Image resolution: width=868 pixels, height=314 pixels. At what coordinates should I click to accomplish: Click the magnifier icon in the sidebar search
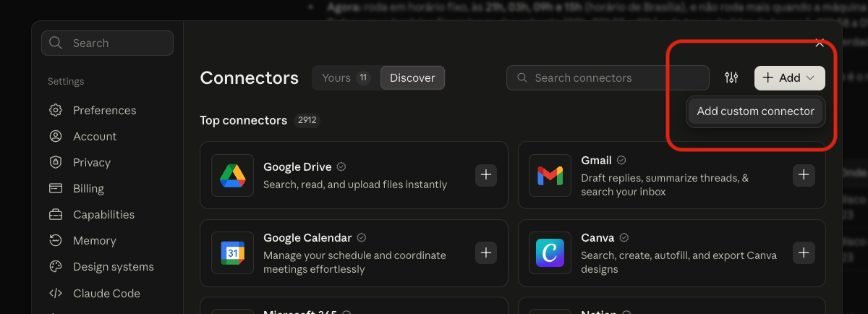(56, 43)
